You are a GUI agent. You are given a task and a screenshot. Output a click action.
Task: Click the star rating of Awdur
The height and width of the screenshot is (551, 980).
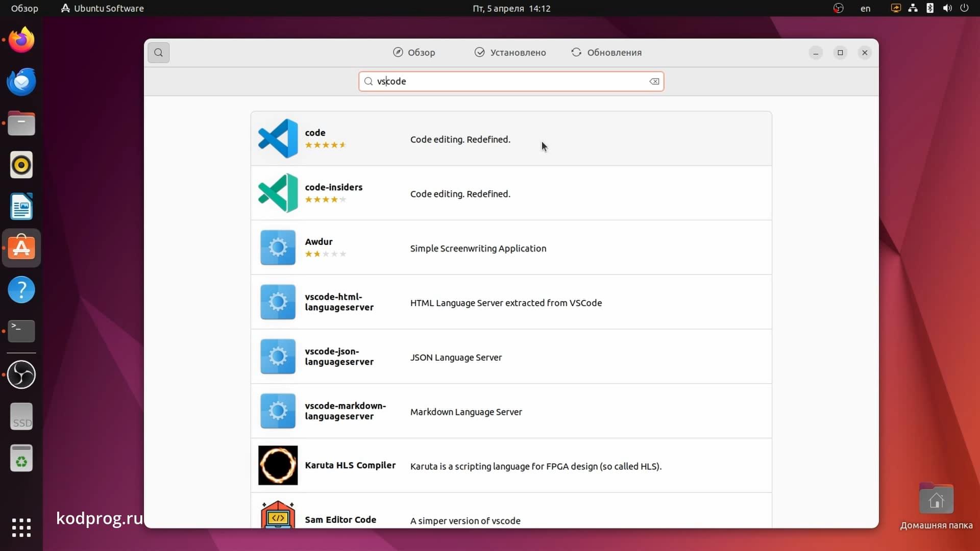pos(326,254)
